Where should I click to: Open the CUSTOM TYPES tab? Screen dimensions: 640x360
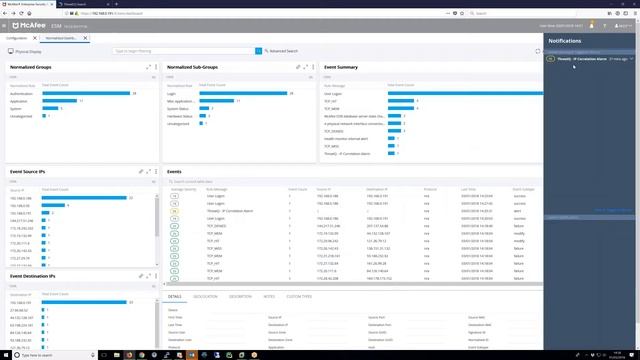coord(299,297)
